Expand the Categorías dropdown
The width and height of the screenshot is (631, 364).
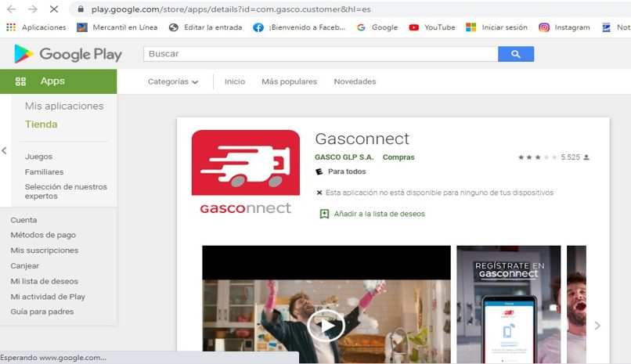[173, 81]
